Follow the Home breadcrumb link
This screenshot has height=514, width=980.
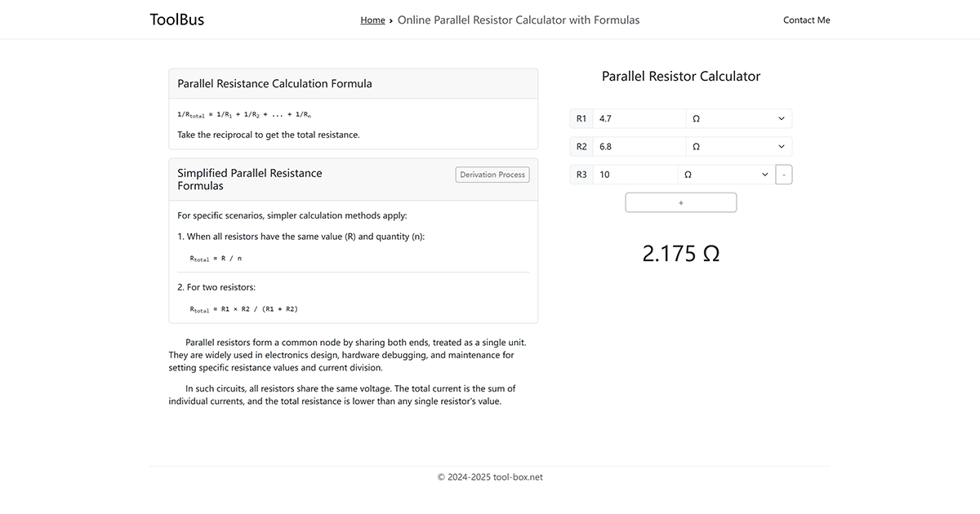pos(372,20)
